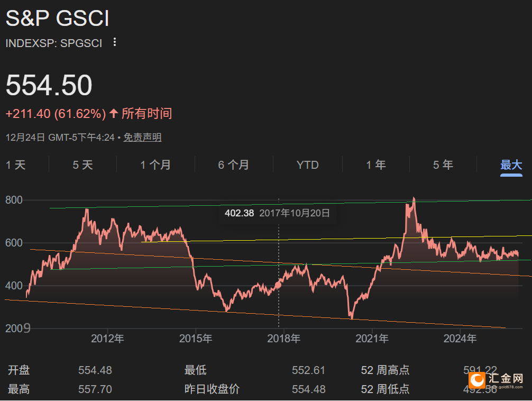Select the 1天 time range tab
The width and height of the screenshot is (532, 401).
coord(16,165)
